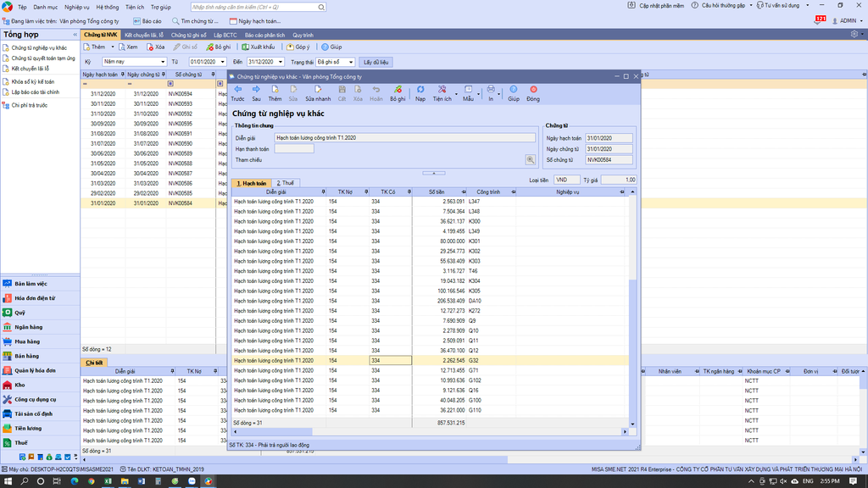The height and width of the screenshot is (488, 868).
Task: Open Khóa sổ kỳ kế toán link
Action: pos(33,81)
